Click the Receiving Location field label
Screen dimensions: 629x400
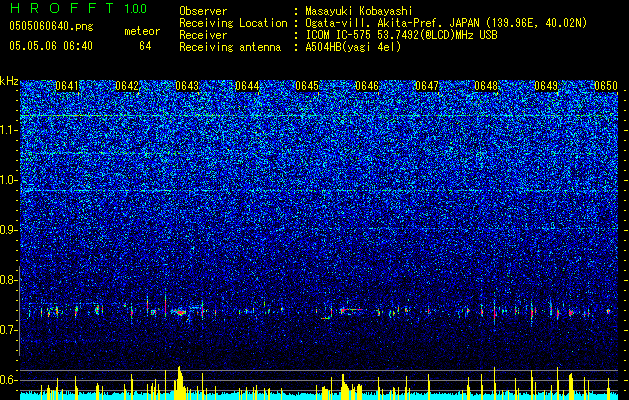(233, 23)
